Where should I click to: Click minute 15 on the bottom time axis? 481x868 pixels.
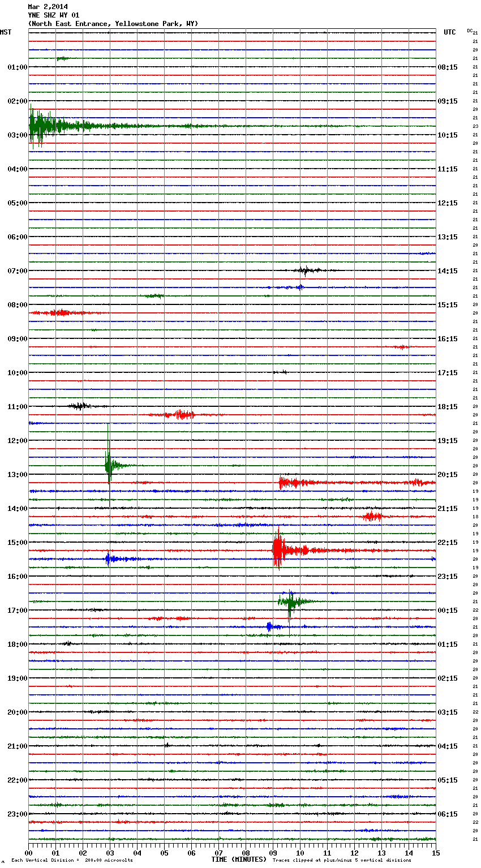click(435, 852)
